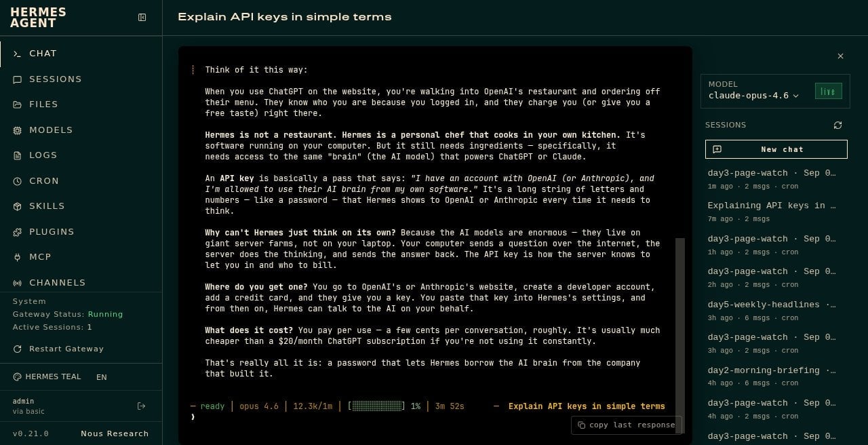This screenshot has width=868, height=445.
Task: Click the Skills cube icon
Action: click(18, 206)
